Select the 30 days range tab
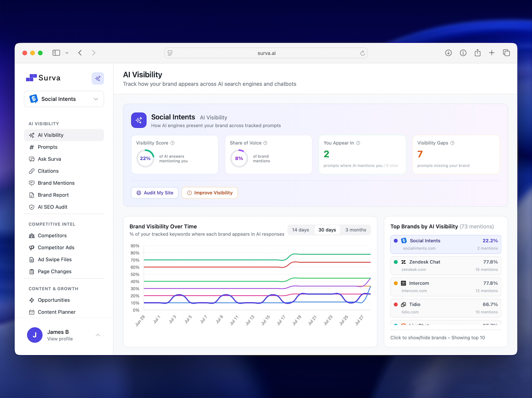 (x=327, y=230)
